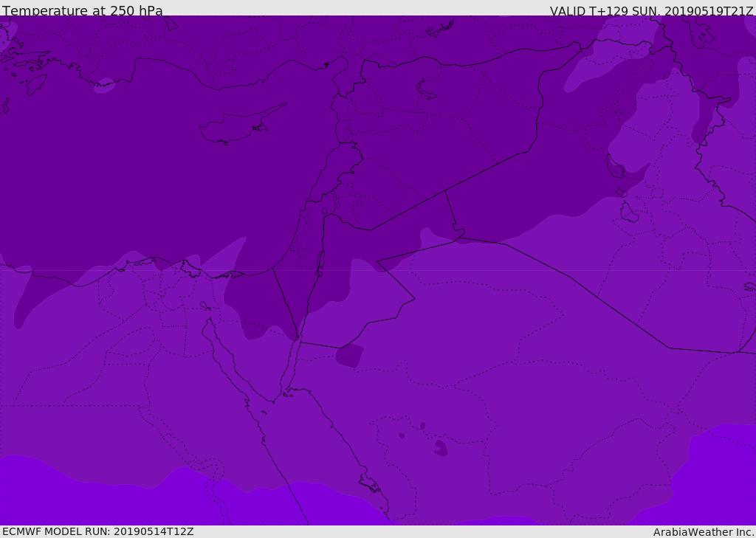Image resolution: width=756 pixels, height=538 pixels.
Task: Click the 'Temperature at 250 hPa' title
Action: pyautogui.click(x=83, y=10)
